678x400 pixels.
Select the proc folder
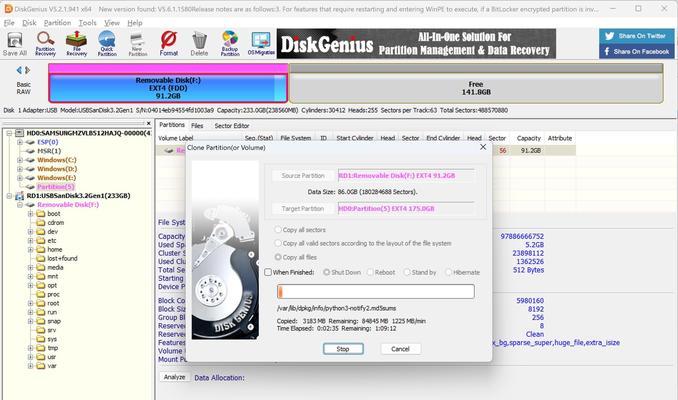point(53,294)
